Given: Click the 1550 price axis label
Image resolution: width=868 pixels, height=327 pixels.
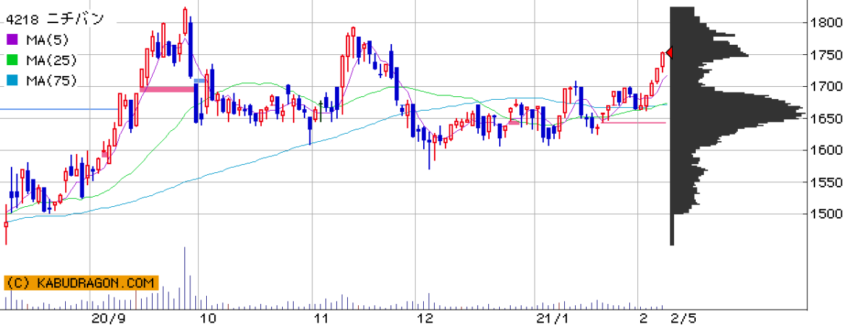Looking at the screenshot, I should coord(827,182).
